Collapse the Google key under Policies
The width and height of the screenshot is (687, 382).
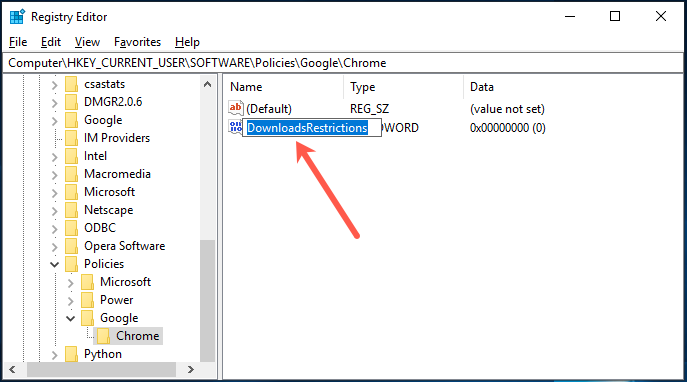(x=71, y=318)
